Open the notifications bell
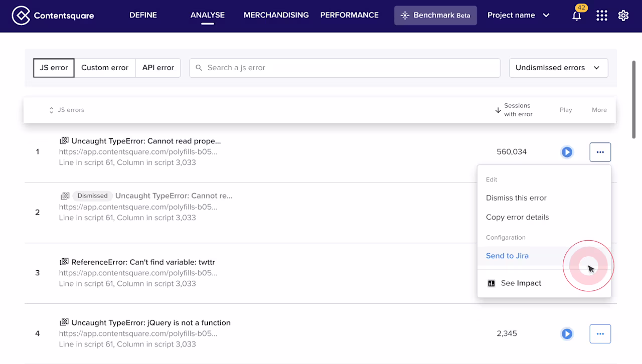The width and height of the screenshot is (642, 364). 577,16
